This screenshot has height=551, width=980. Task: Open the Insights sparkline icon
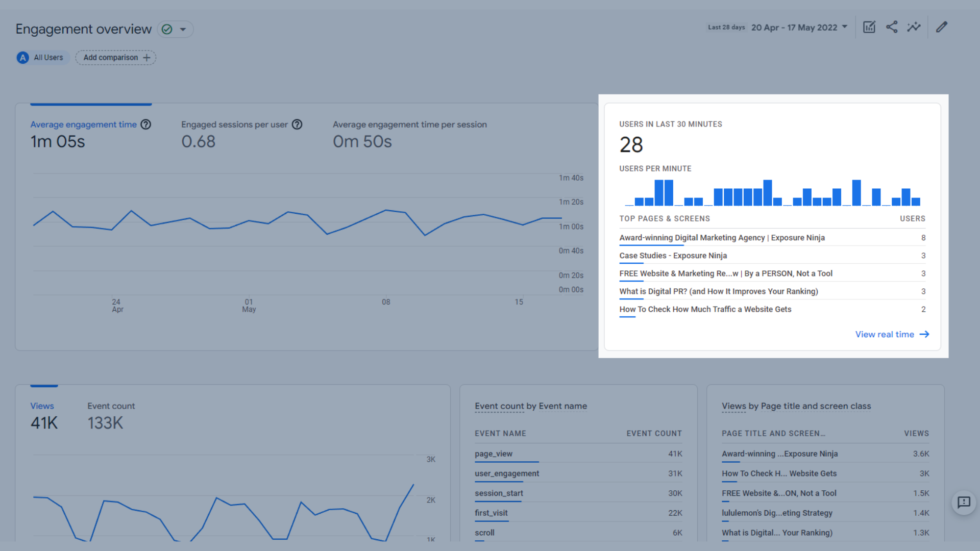(914, 27)
